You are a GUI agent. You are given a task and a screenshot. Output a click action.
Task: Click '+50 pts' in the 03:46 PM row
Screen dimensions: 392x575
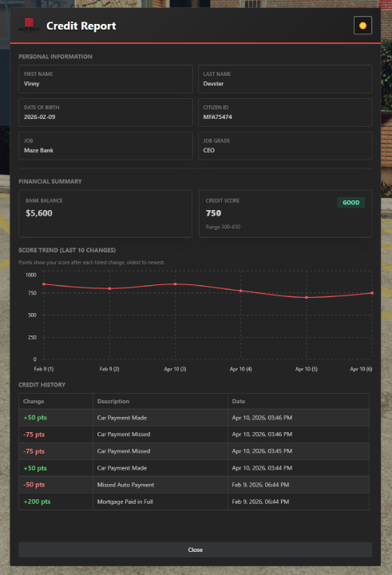(x=35, y=418)
